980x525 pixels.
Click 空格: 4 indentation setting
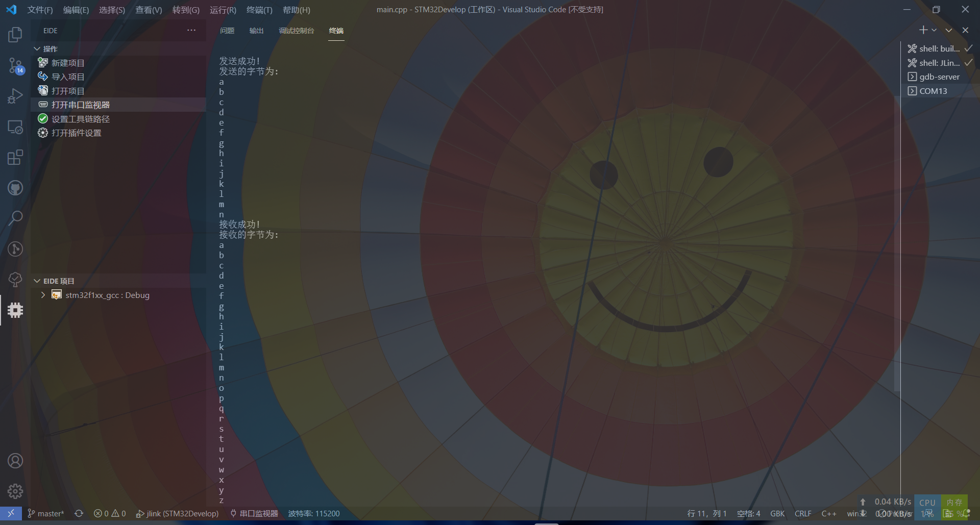coord(749,513)
